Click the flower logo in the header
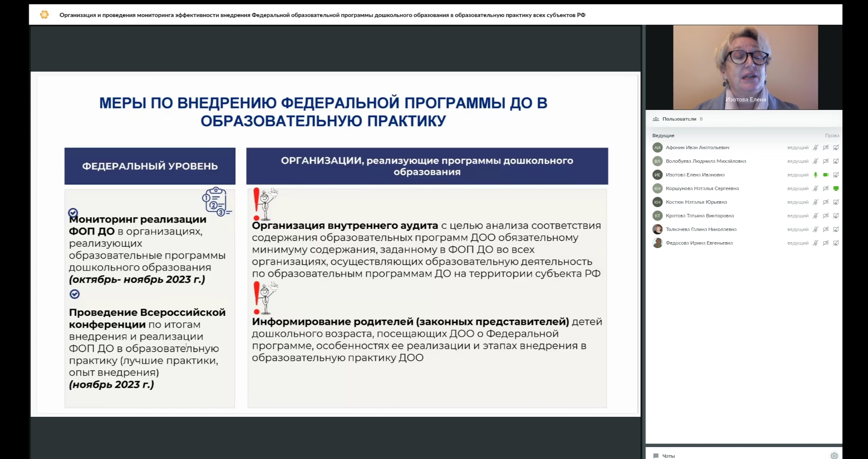The width and height of the screenshot is (868, 459). [44, 15]
